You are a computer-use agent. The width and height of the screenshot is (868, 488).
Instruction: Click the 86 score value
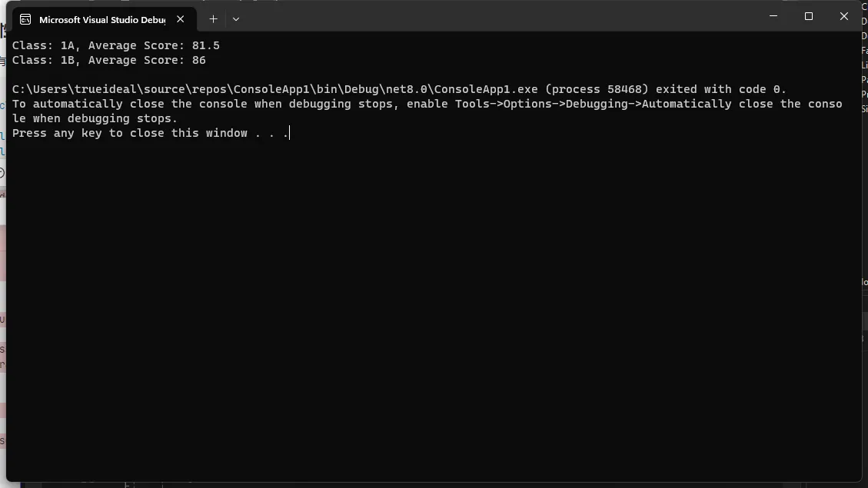[198, 60]
